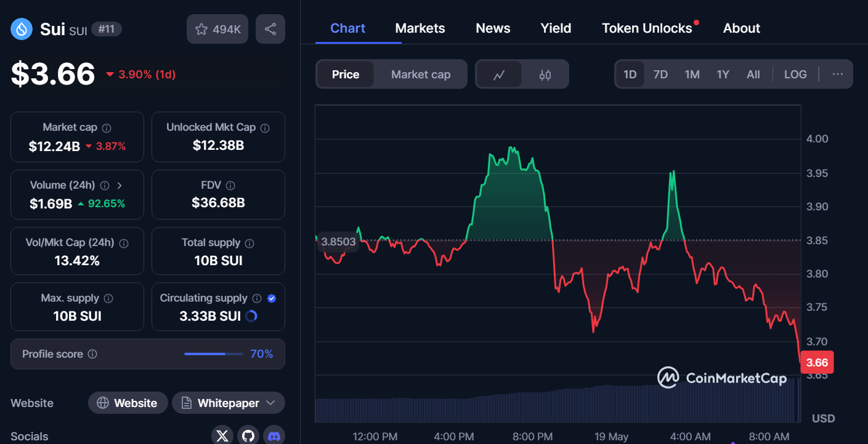Toggle LOG scale on chart
Screen dimensions: 868x444
coord(795,75)
